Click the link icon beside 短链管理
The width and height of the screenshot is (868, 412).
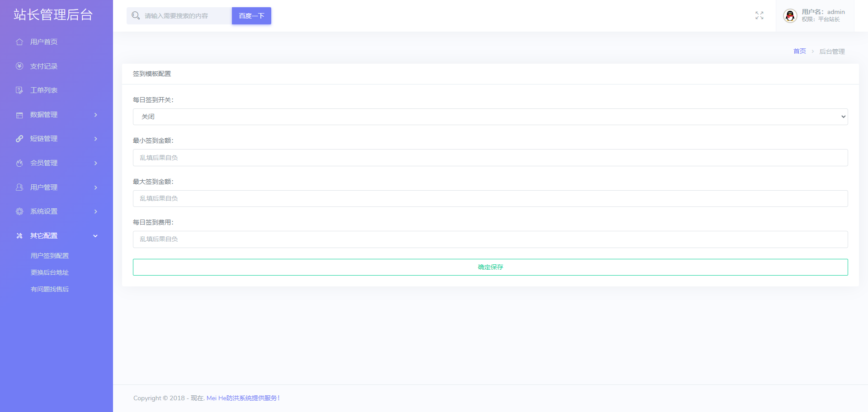[19, 139]
